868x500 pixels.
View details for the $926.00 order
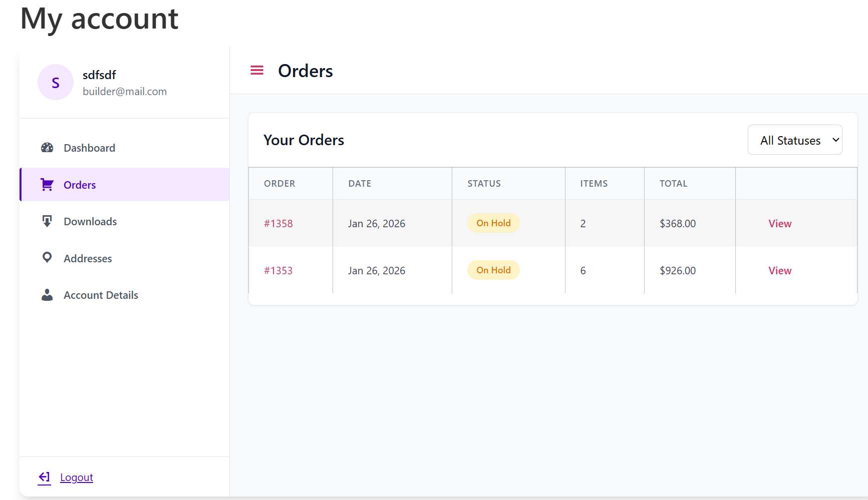pos(780,271)
